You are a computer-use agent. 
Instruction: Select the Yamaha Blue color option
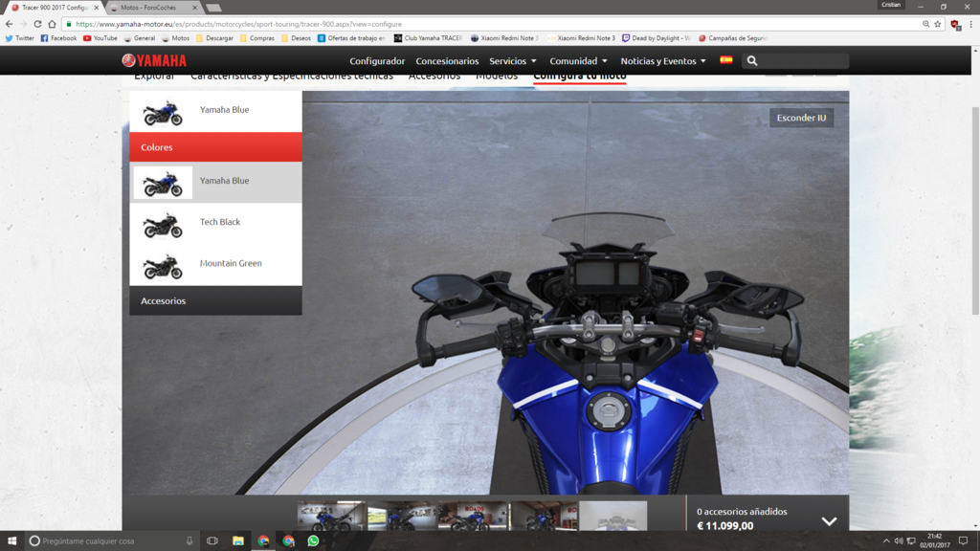(215, 182)
